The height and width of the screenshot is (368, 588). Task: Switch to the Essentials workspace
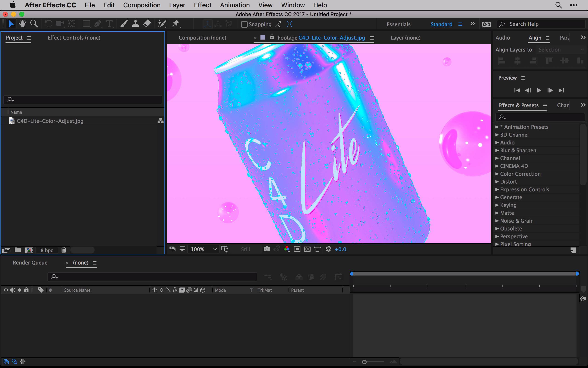399,24
